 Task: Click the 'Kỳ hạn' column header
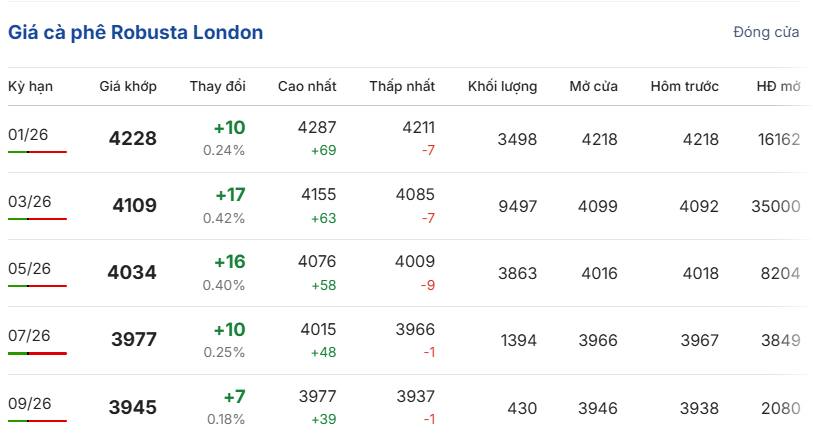point(30,86)
